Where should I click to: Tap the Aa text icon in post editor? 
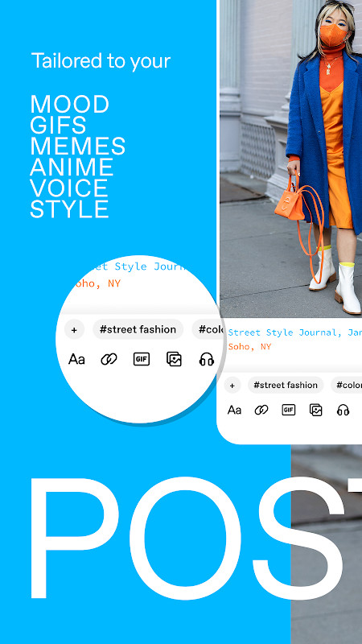click(234, 410)
